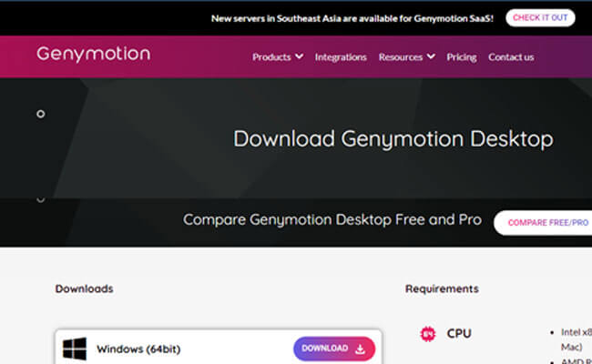This screenshot has width=592, height=364.
Task: Open the Products menu
Action: pyautogui.click(x=271, y=57)
